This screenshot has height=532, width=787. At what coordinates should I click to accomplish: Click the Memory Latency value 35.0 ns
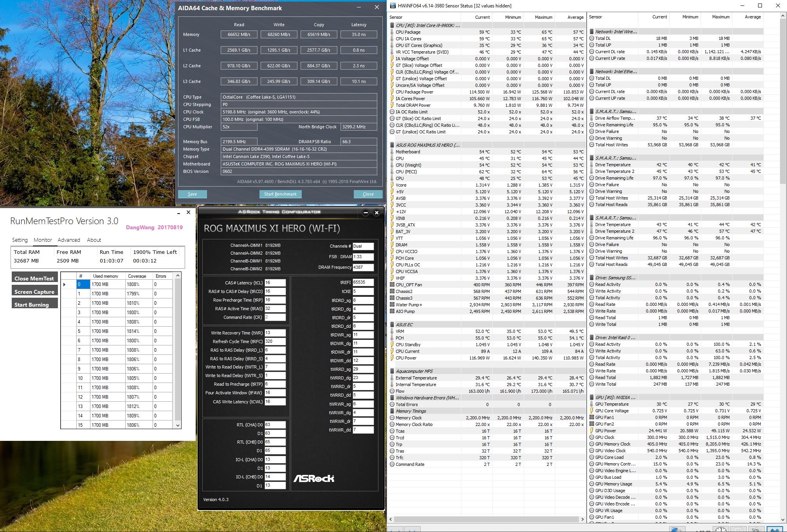(358, 34)
